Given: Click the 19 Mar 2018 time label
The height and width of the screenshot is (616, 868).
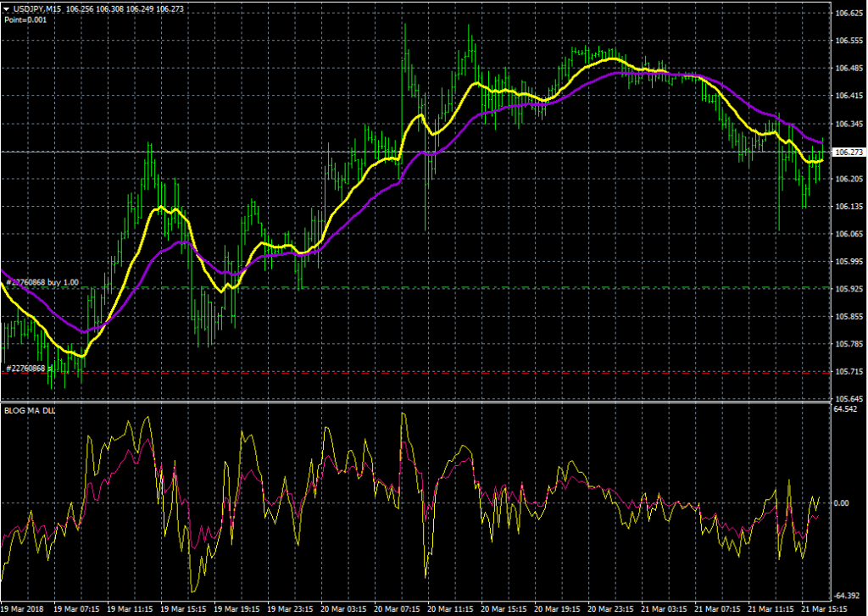Looking at the screenshot, I should pos(23,608).
